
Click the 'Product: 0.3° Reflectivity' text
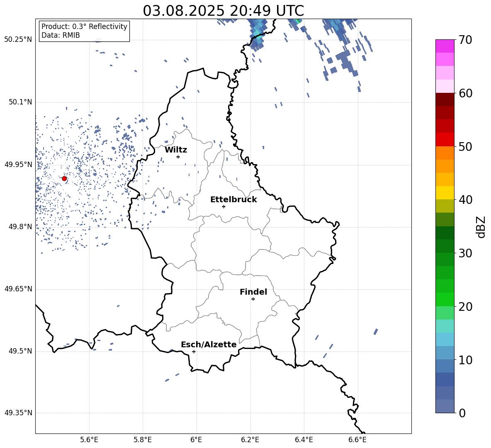tap(84, 26)
